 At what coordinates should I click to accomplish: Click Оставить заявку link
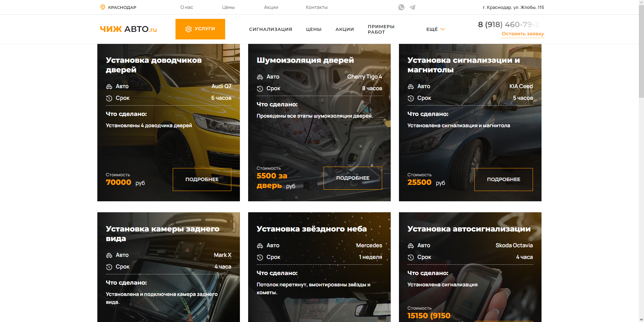pyautogui.click(x=523, y=34)
